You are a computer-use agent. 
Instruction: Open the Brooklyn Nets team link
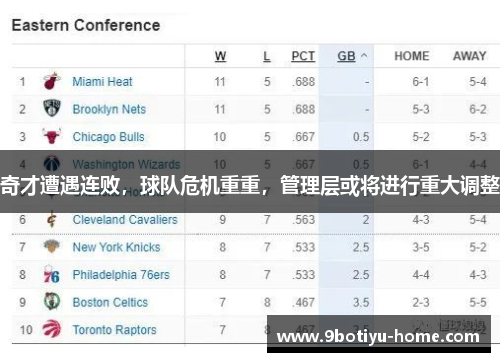[x=109, y=109]
